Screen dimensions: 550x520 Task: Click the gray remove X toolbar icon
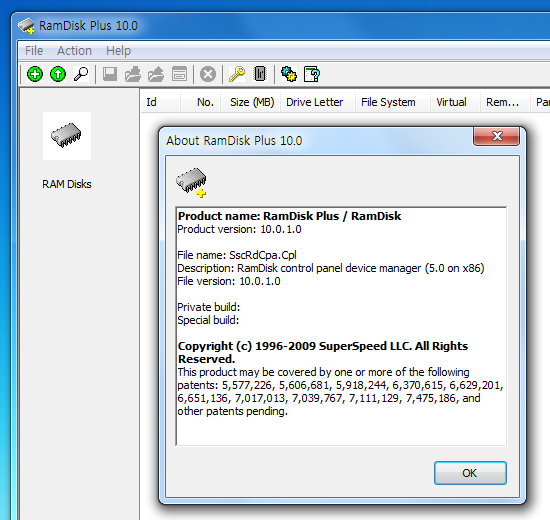click(x=208, y=74)
